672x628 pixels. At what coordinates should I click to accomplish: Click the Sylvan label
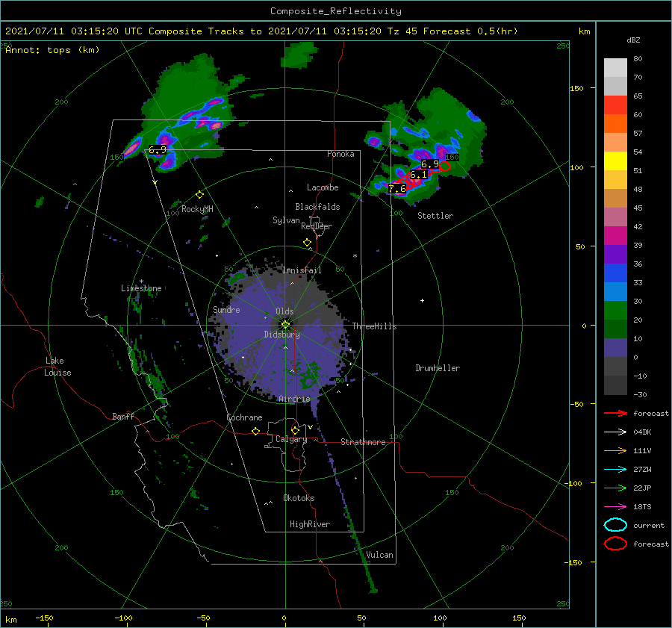coord(286,220)
